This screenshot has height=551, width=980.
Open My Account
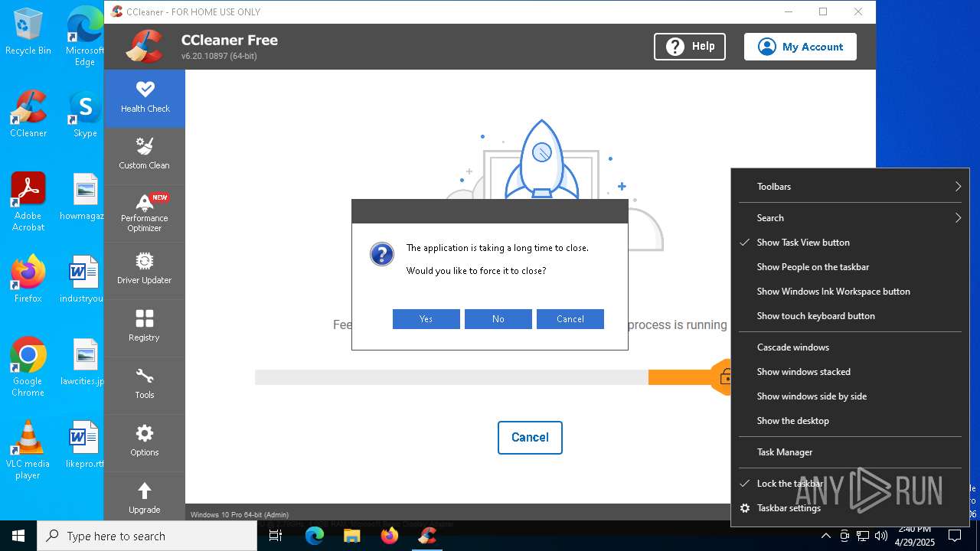[x=800, y=47]
